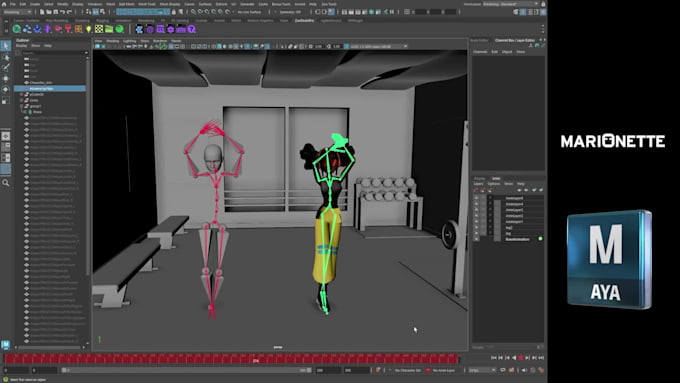The height and width of the screenshot is (383, 680).
Task: Click the yellow light bulb shelf icon
Action: click(89, 29)
